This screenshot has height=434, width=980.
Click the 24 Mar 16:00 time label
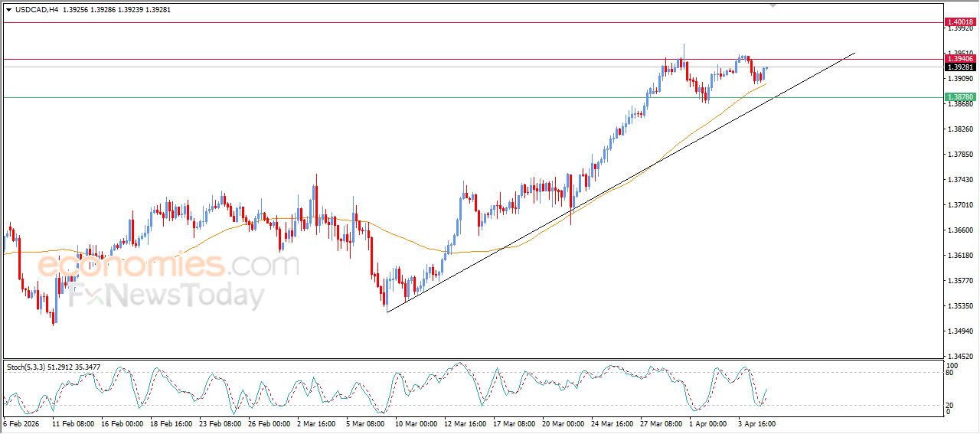612,423
